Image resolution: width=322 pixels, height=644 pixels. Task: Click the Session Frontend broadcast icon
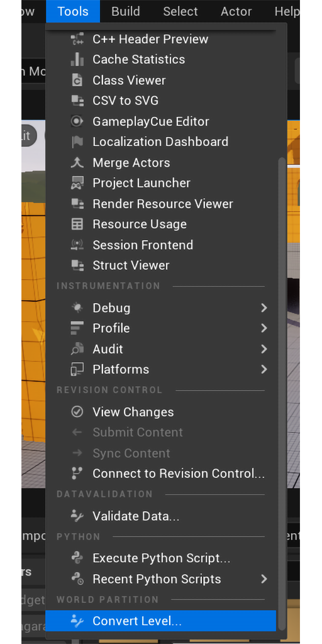coord(77,245)
